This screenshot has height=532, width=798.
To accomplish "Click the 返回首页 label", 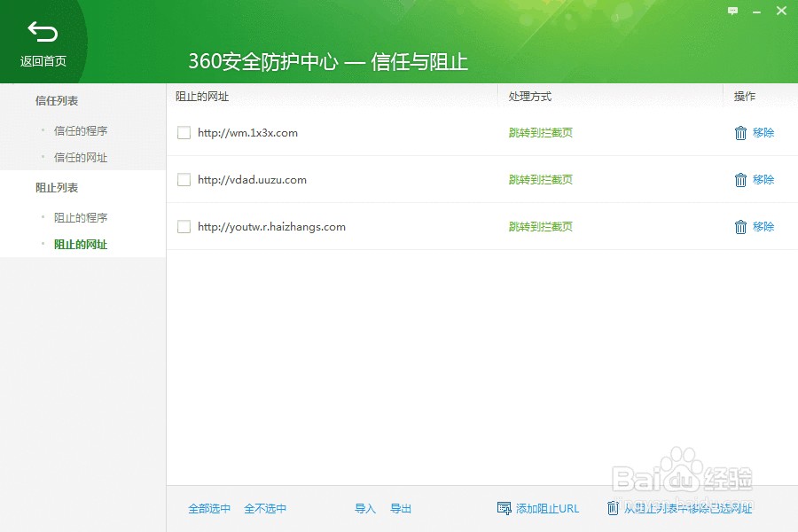I will click(43, 61).
